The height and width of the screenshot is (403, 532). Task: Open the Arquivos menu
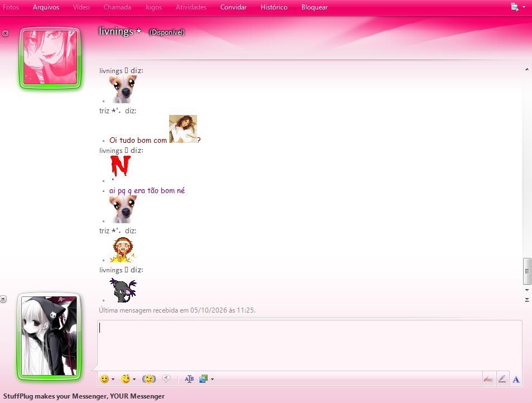click(46, 7)
